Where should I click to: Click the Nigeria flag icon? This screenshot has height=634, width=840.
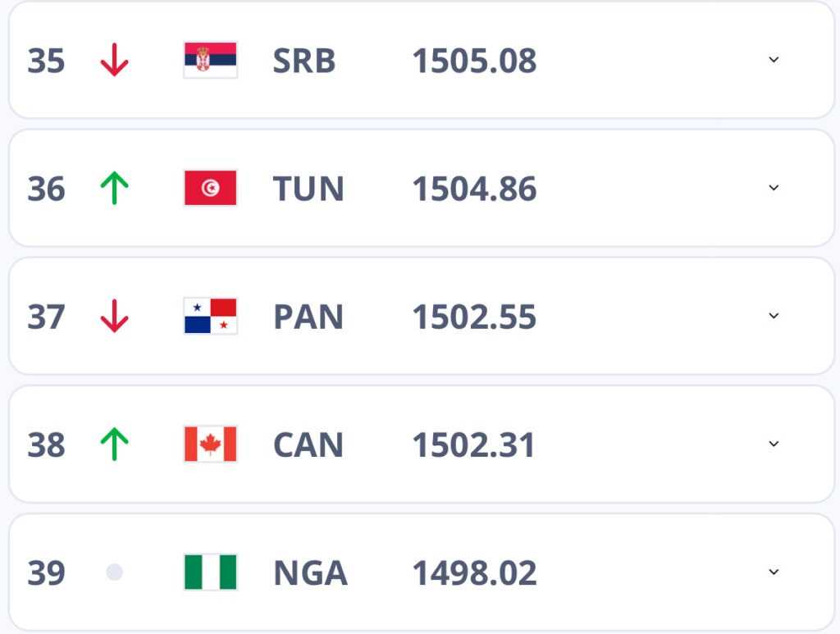coord(210,572)
